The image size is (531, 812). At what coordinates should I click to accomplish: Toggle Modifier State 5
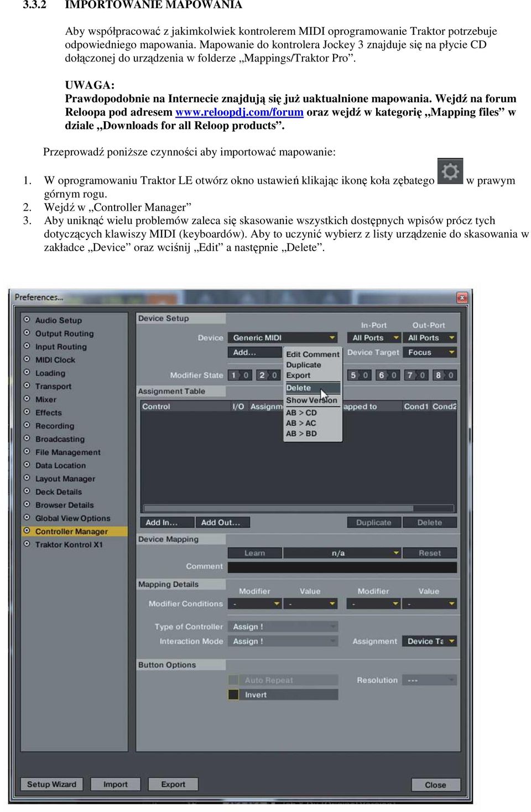tap(360, 375)
